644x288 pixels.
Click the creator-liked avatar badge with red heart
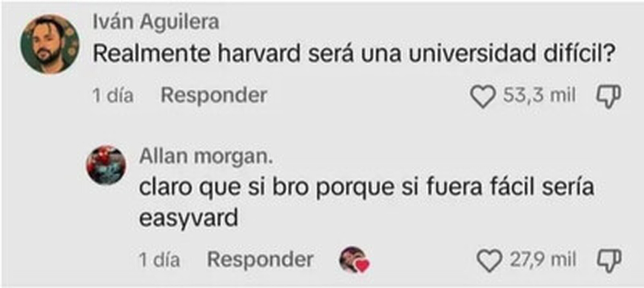pos(354,260)
